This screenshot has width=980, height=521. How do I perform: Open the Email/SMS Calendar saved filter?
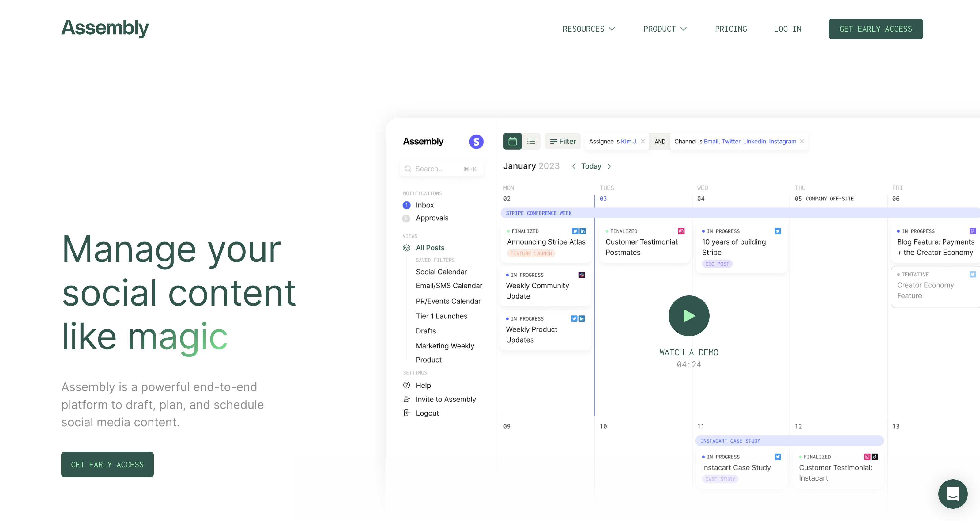coord(449,286)
